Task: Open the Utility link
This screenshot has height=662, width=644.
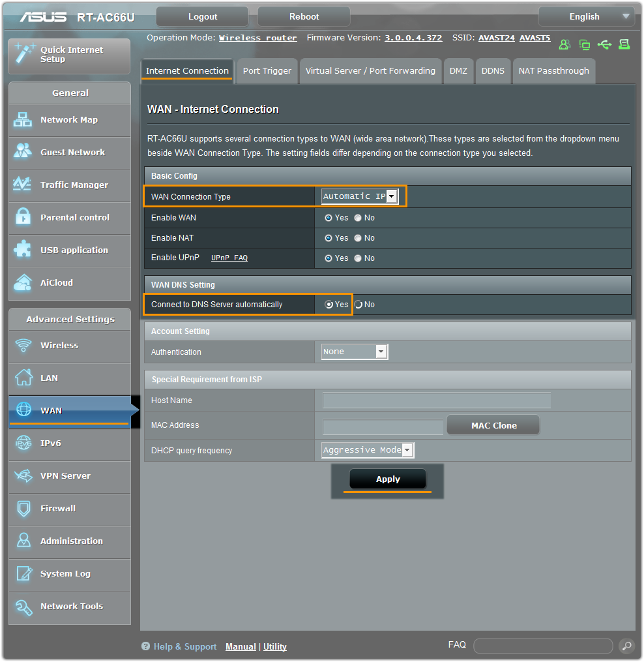Action: [274, 646]
